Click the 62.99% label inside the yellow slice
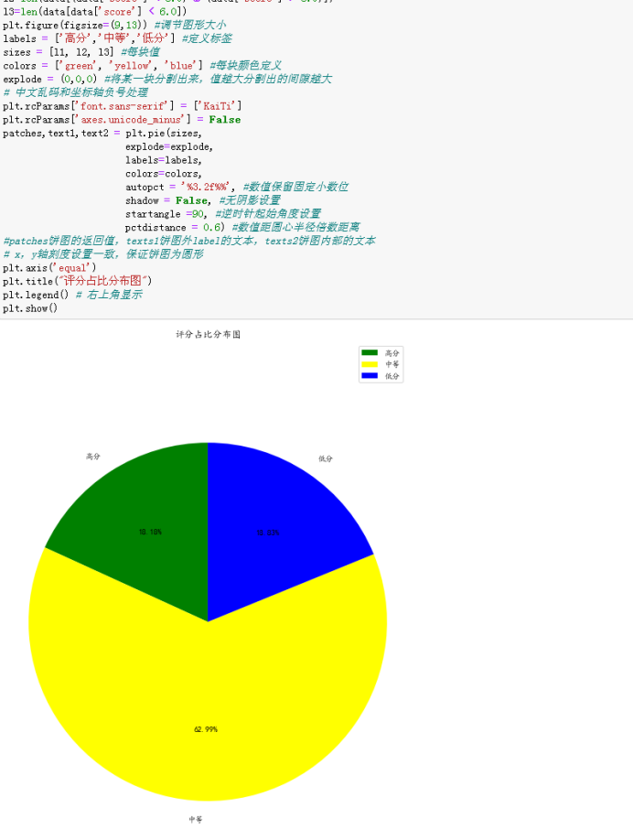The width and height of the screenshot is (633, 840). tap(206, 729)
